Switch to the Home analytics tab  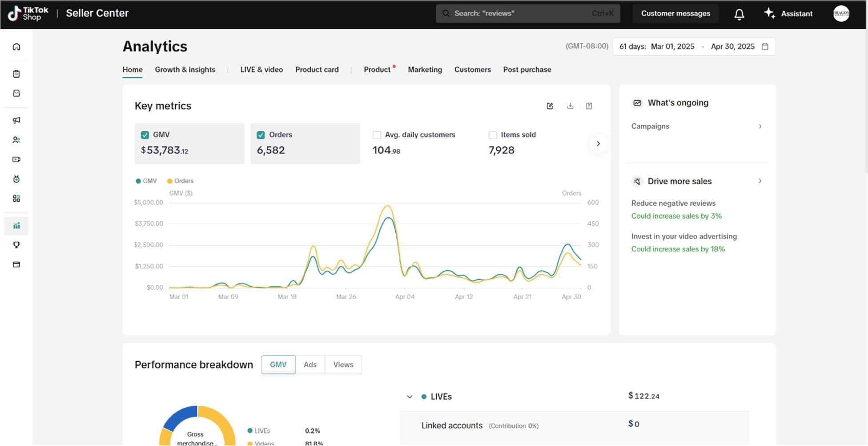(133, 69)
